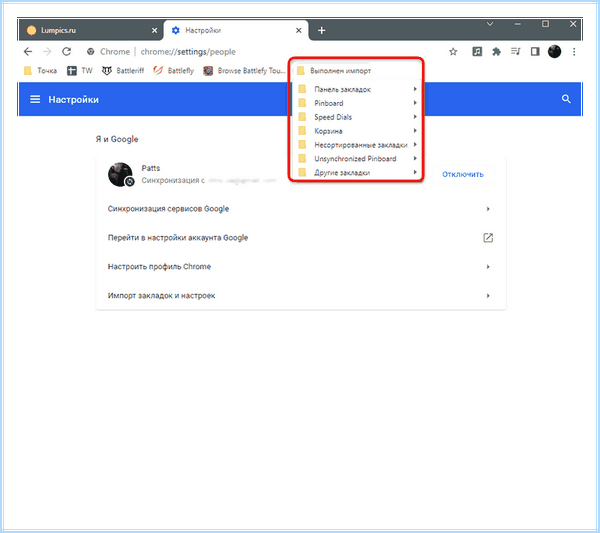This screenshot has height=533, width=600.
Task: Expand the Панель закладок folder
Action: [357, 89]
